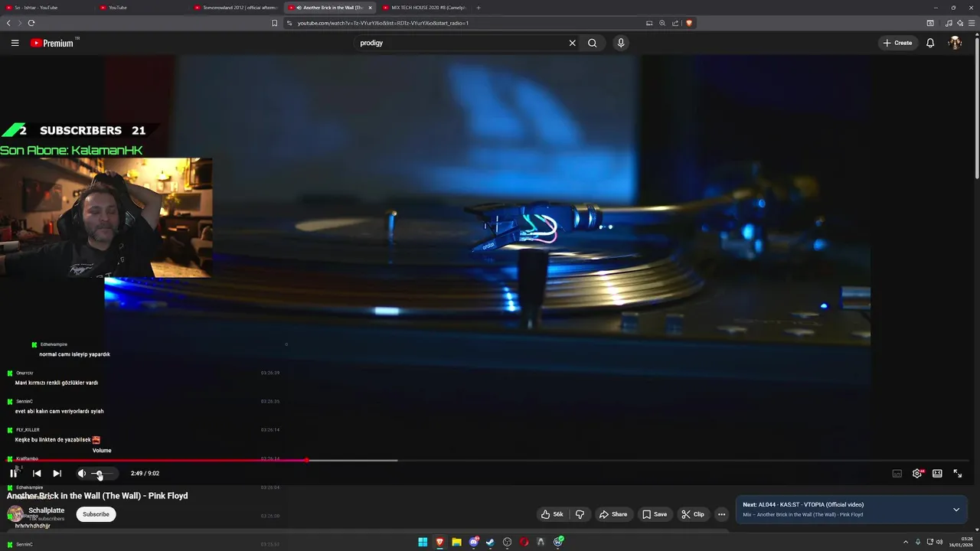
Task: Open File Explorer from the taskbar
Action: tap(456, 542)
